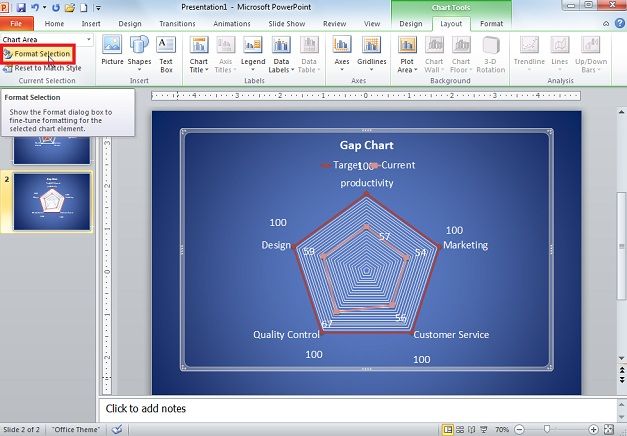The width and height of the screenshot is (627, 436).
Task: Click the Undo icon
Action: pyautogui.click(x=35, y=7)
